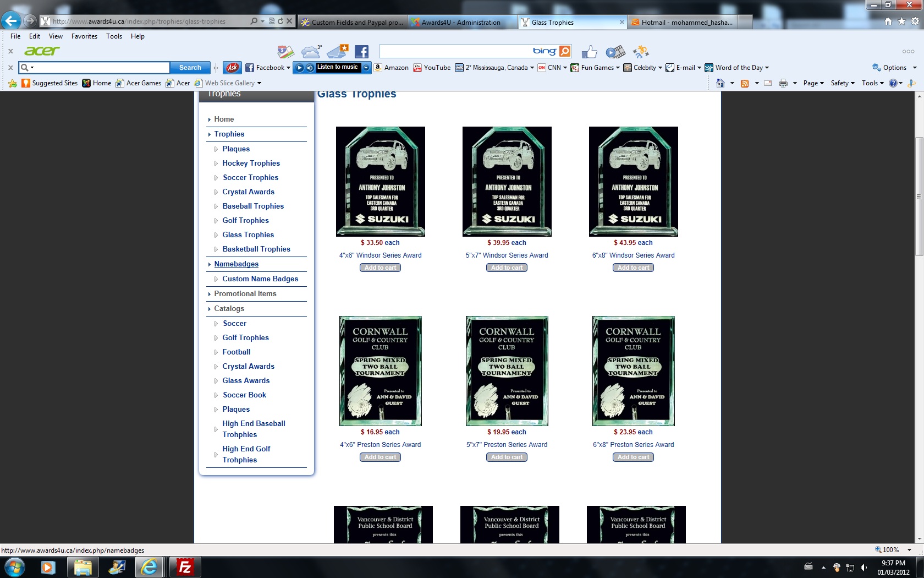Click the play button in music player

coord(300,68)
